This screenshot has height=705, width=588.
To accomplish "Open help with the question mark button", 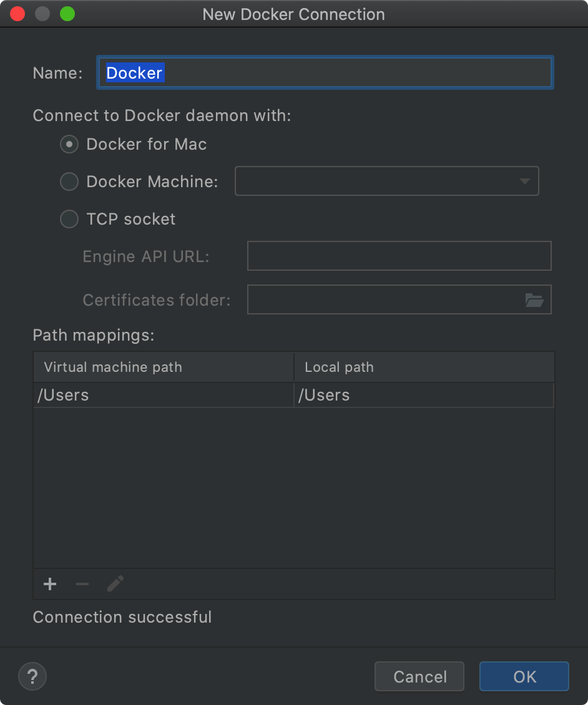I will 32,676.
